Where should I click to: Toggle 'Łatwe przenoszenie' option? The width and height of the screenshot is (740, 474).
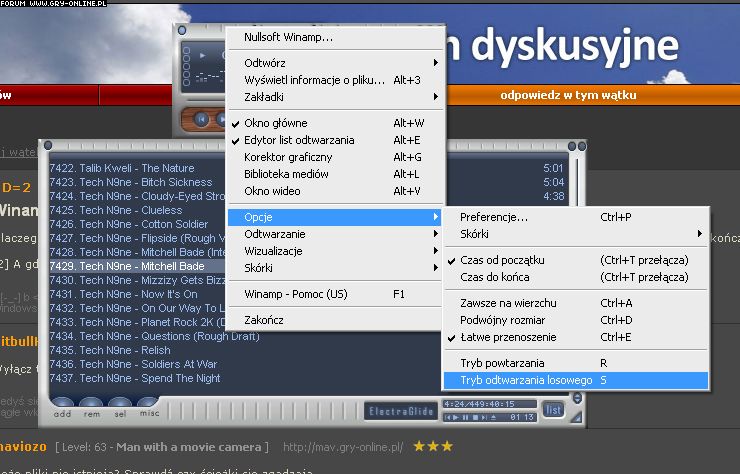click(576, 337)
